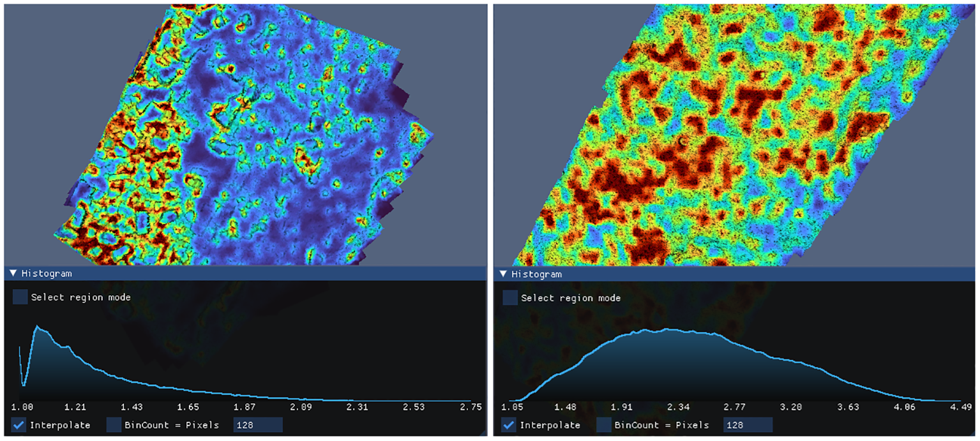Viewport: 980px width, 441px height.
Task: Click the sharp dip at left histogram's start
Action: 24,385
